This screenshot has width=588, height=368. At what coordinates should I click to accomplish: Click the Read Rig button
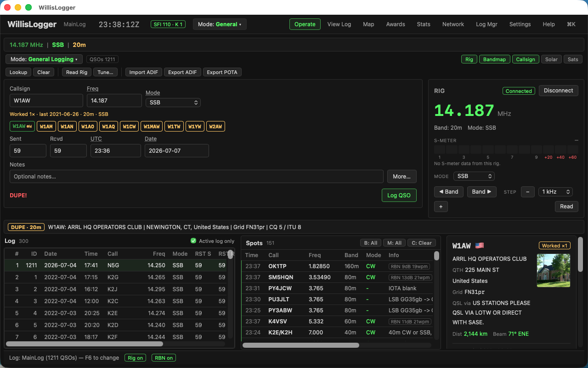point(77,72)
